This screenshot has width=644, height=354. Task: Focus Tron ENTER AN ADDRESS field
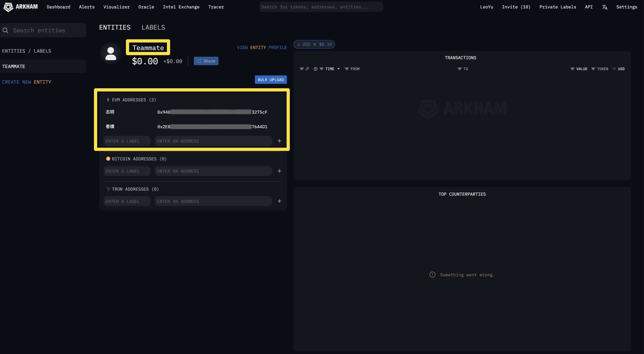coord(213,201)
